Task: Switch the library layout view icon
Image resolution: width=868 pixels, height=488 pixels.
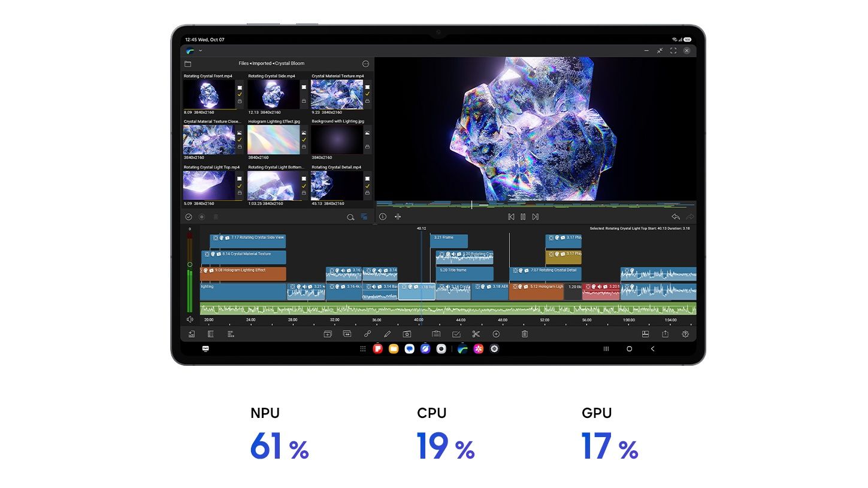Action: [364, 217]
